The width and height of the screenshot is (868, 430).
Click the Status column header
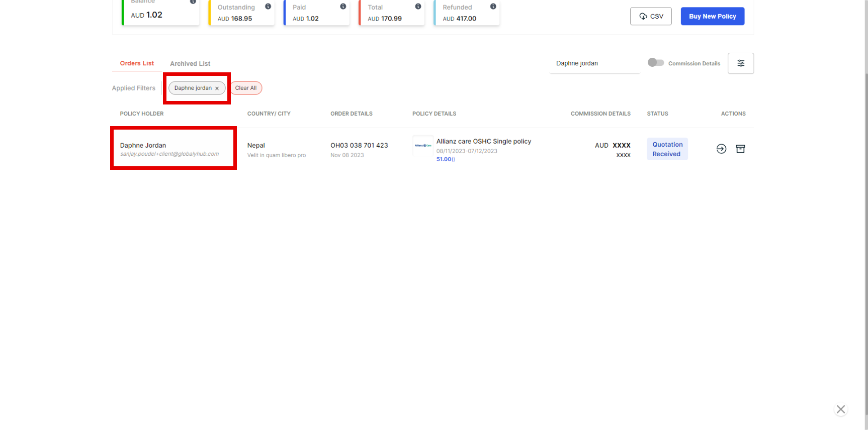658,114
